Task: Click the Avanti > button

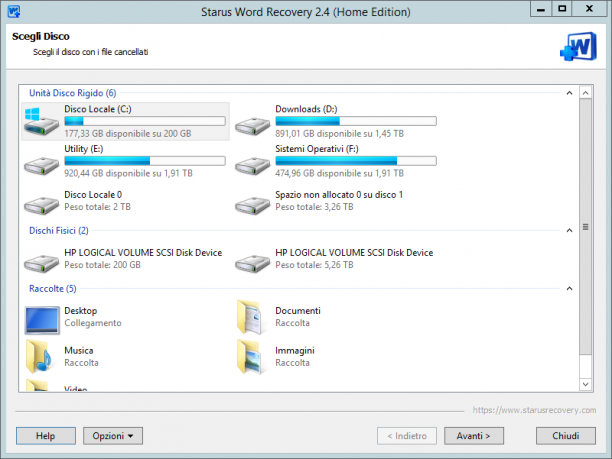Action: coord(474,436)
